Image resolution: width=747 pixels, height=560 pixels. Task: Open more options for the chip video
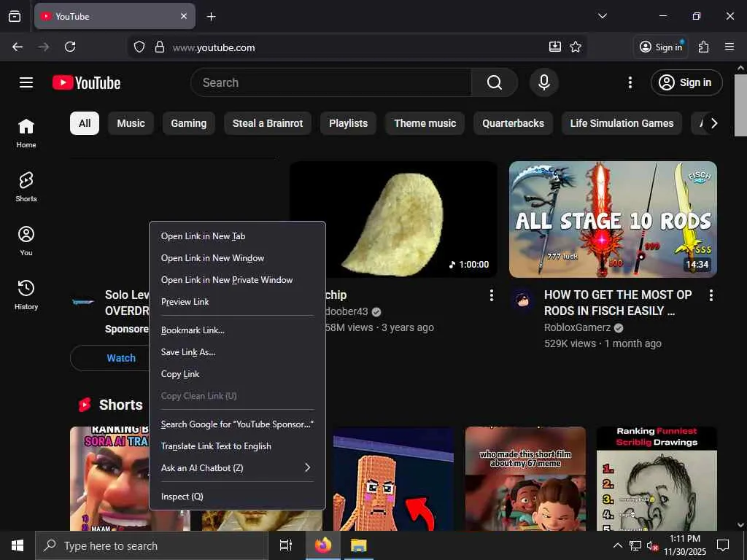[492, 295]
